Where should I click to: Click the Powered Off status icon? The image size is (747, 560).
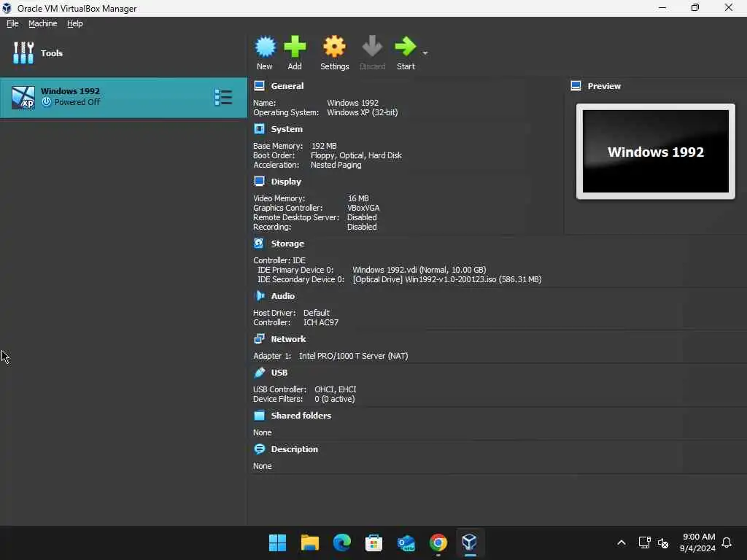pyautogui.click(x=46, y=102)
